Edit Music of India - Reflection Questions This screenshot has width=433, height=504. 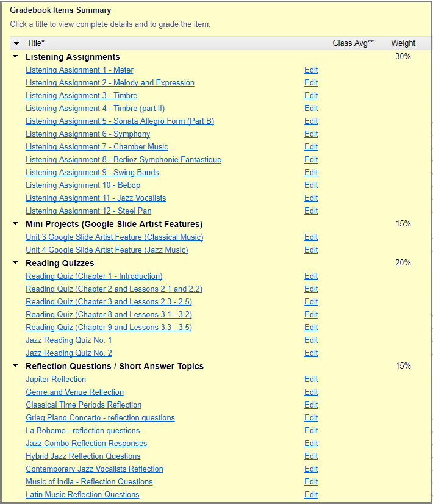point(311,482)
